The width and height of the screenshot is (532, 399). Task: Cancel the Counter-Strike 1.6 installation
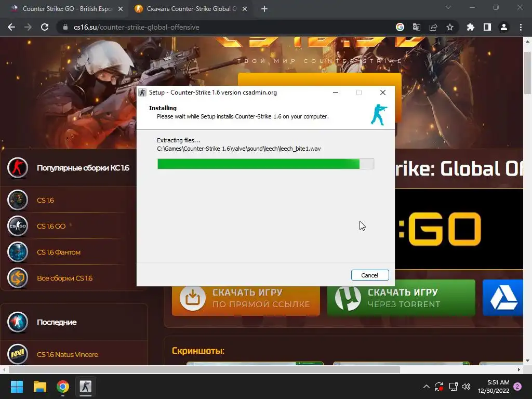pos(370,275)
